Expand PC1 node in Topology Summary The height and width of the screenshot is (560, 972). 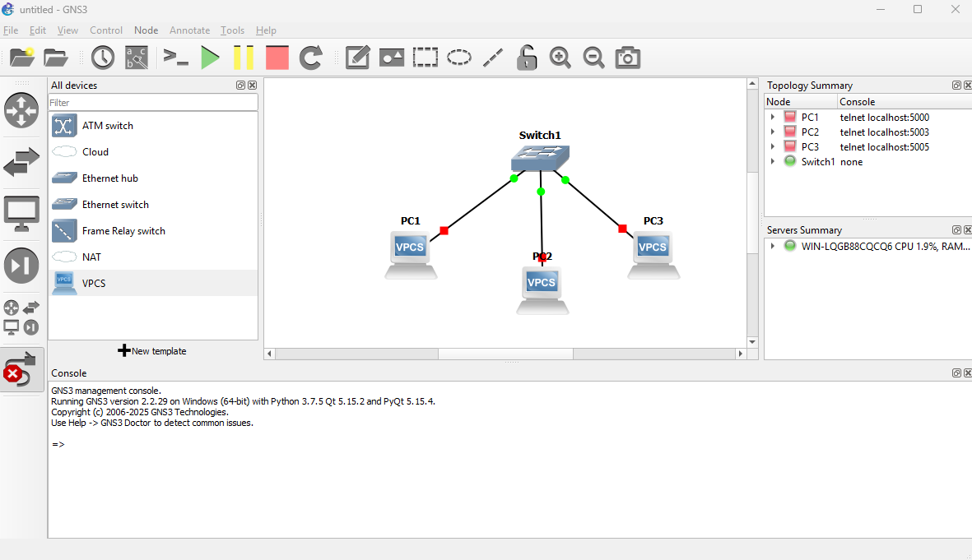(x=773, y=118)
